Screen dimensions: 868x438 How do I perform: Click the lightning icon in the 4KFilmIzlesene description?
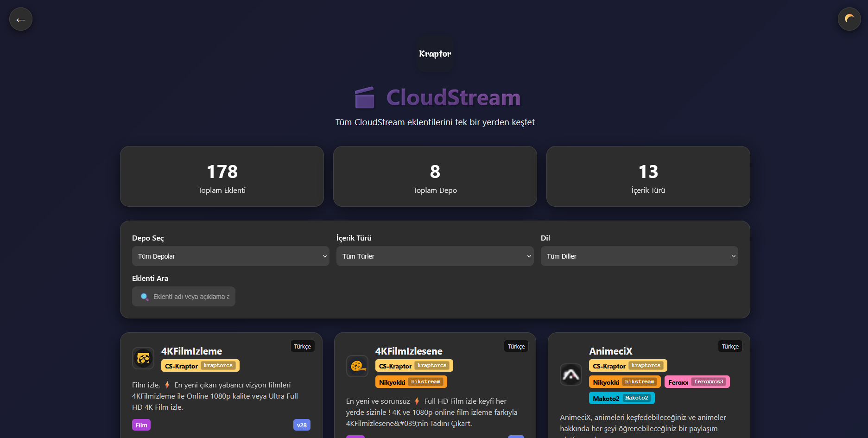click(x=417, y=401)
